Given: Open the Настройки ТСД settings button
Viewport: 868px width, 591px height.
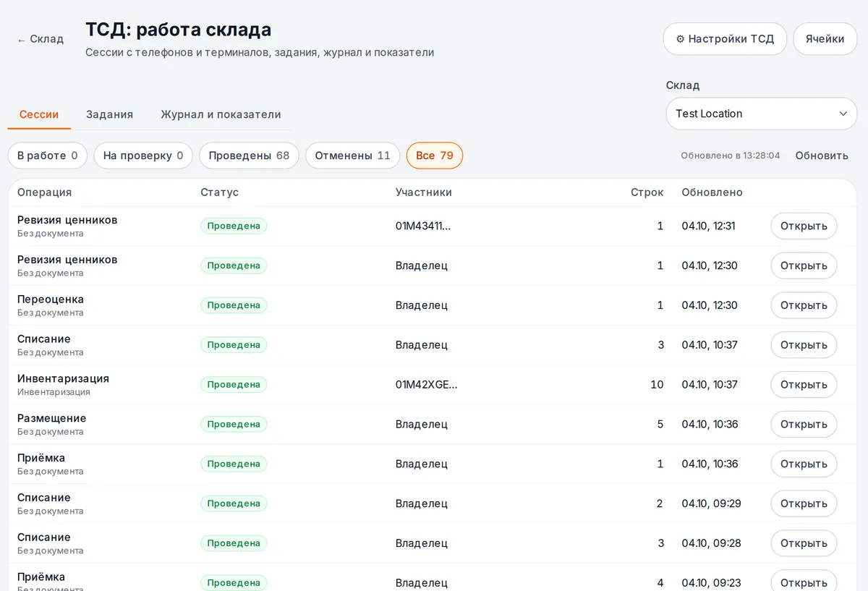Looking at the screenshot, I should click(x=725, y=39).
